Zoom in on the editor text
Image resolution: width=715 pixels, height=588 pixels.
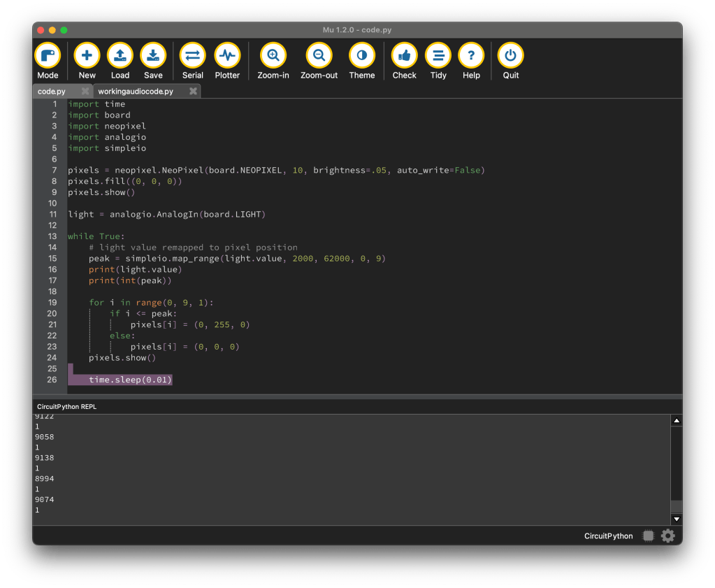click(x=273, y=56)
